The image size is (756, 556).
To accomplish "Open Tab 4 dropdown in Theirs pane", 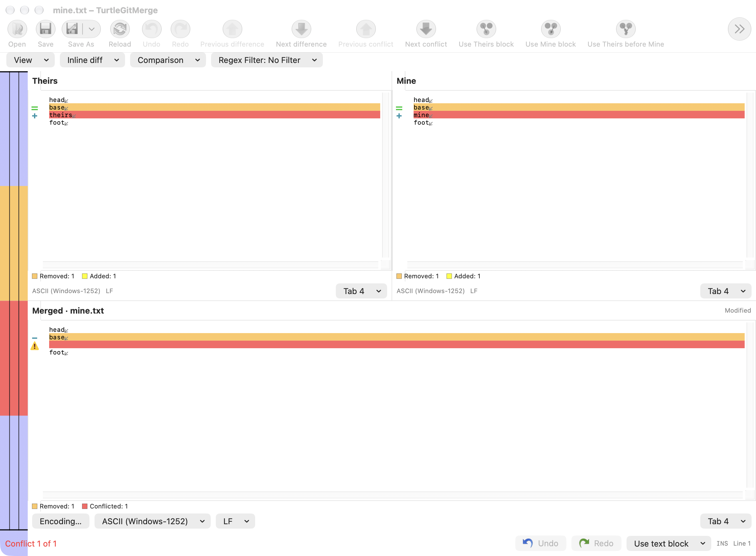I will (361, 291).
